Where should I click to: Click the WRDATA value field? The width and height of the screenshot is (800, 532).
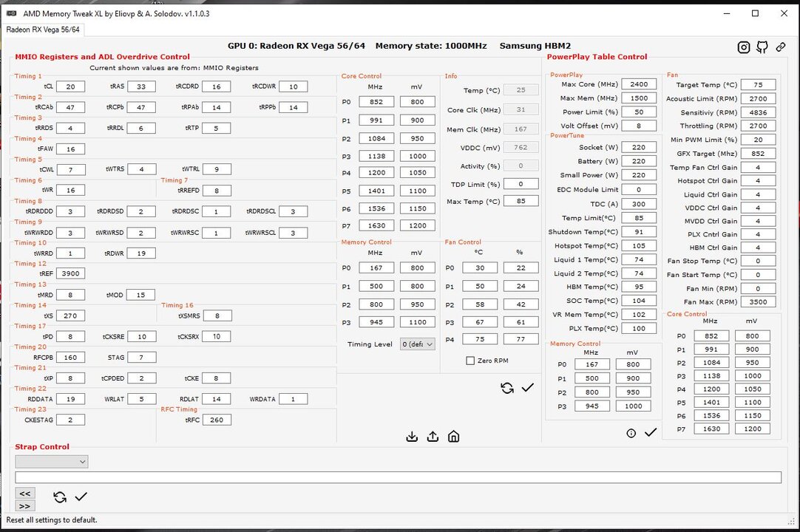tap(294, 399)
